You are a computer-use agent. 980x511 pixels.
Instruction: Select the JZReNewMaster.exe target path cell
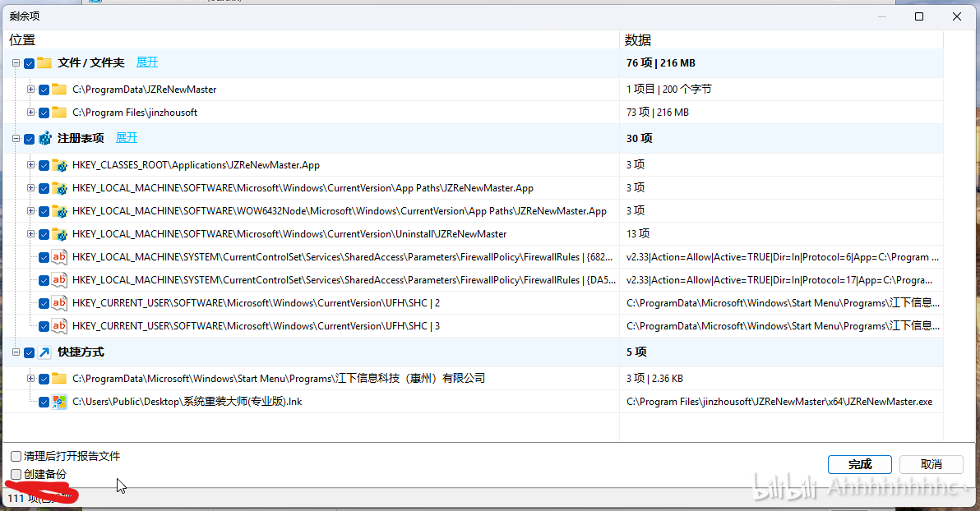coord(779,402)
